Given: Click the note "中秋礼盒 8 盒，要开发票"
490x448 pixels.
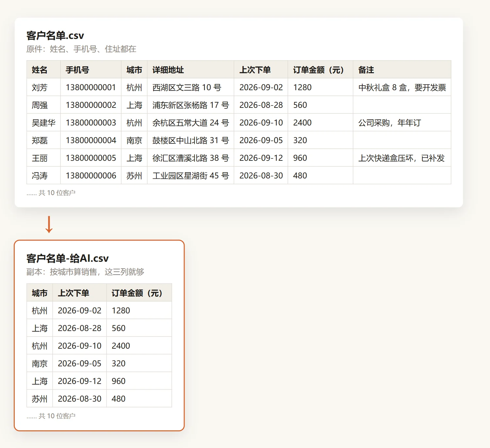Looking at the screenshot, I should [x=402, y=88].
